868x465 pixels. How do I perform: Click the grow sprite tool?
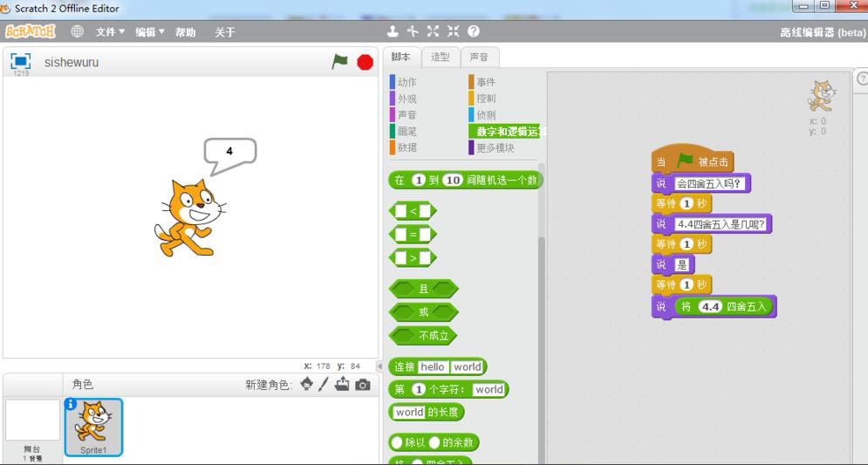(433, 31)
